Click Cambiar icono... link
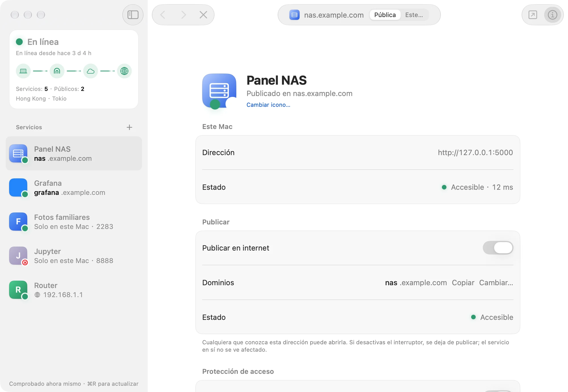Image resolution: width=568 pixels, height=392 pixels. [268, 105]
